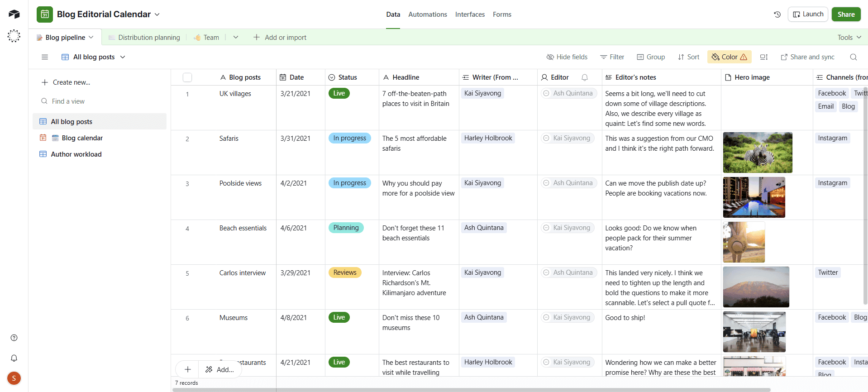Image resolution: width=868 pixels, height=392 pixels.
Task: Open the row height icon
Action: point(764,57)
